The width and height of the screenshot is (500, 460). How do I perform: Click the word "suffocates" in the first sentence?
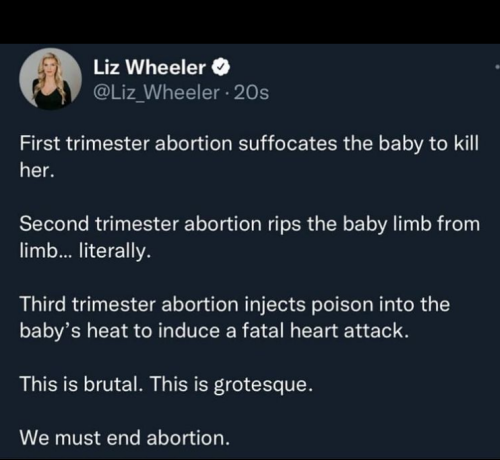[288, 144]
